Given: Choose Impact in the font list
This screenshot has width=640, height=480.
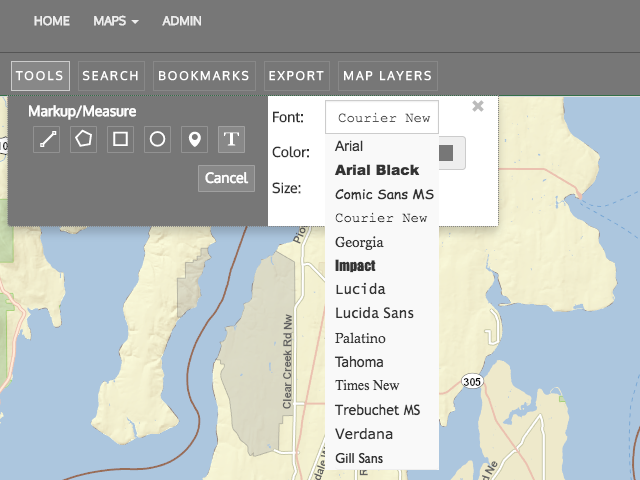Looking at the screenshot, I should point(355,266).
